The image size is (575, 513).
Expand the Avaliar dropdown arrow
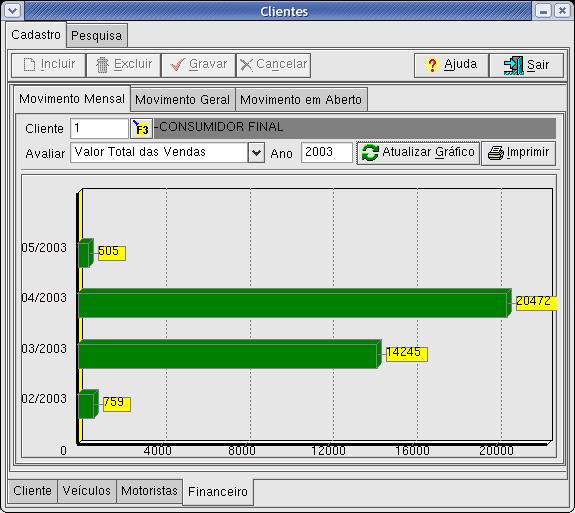[x=256, y=153]
